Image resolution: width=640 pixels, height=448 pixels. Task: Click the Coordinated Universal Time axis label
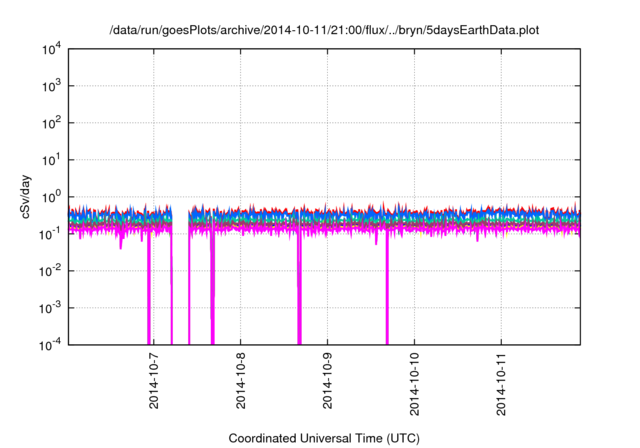click(324, 438)
